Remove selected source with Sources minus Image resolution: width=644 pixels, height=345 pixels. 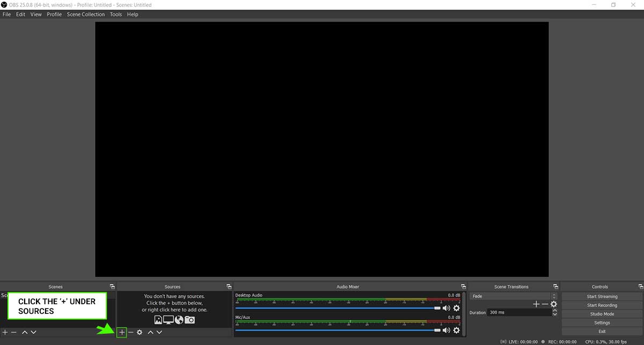point(130,333)
